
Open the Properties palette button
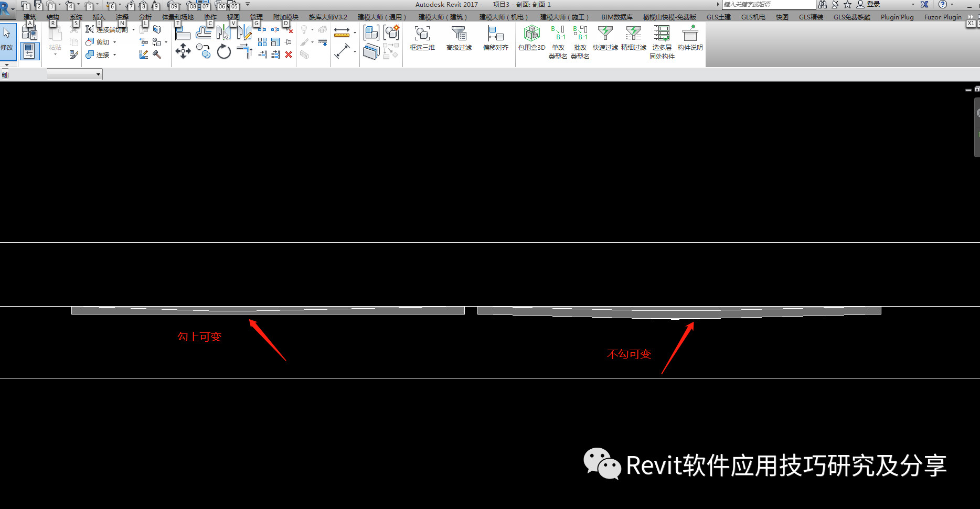point(29,51)
